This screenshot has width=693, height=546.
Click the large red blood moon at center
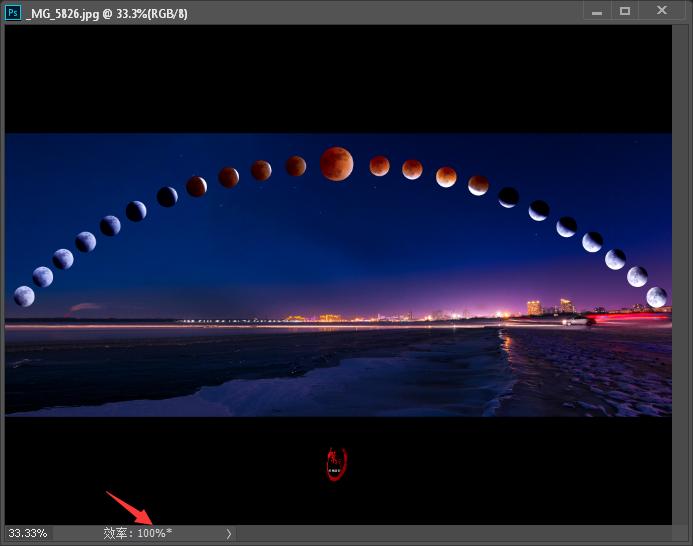(x=336, y=163)
